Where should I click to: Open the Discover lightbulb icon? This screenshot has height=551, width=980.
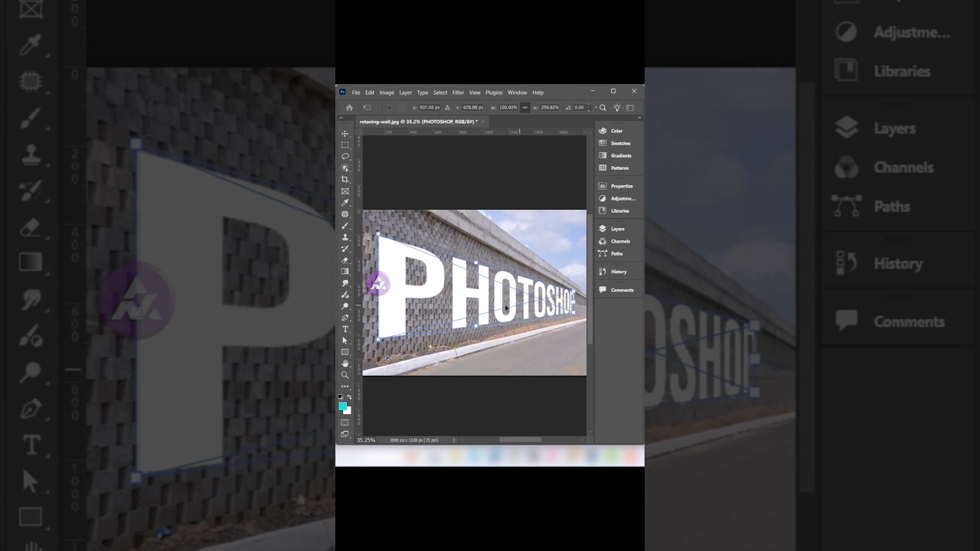pos(617,108)
